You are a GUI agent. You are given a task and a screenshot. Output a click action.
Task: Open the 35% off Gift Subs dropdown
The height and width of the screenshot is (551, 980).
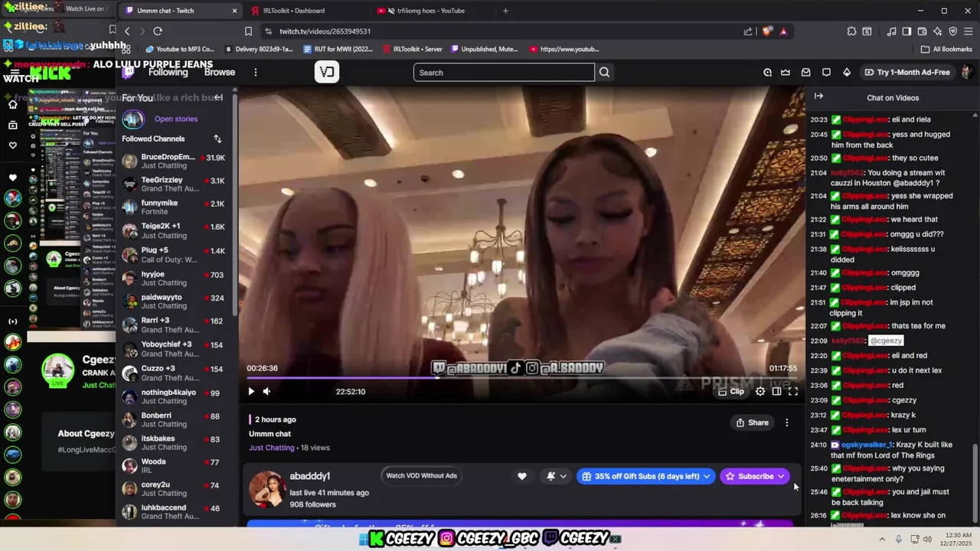pyautogui.click(x=645, y=476)
